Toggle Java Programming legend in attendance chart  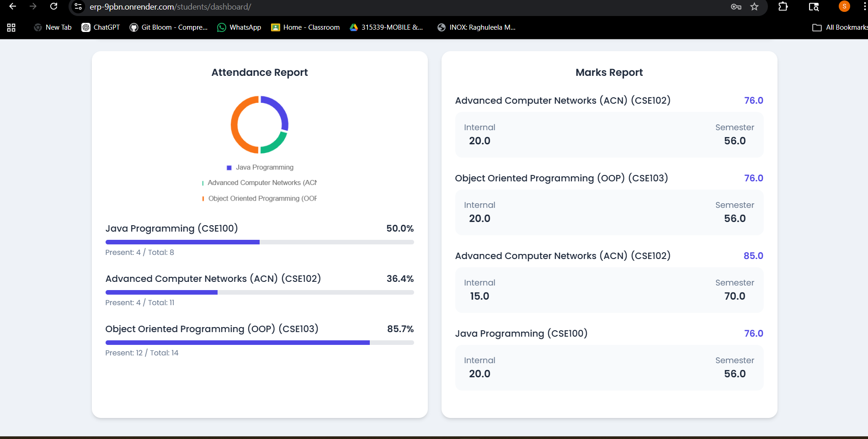click(260, 167)
